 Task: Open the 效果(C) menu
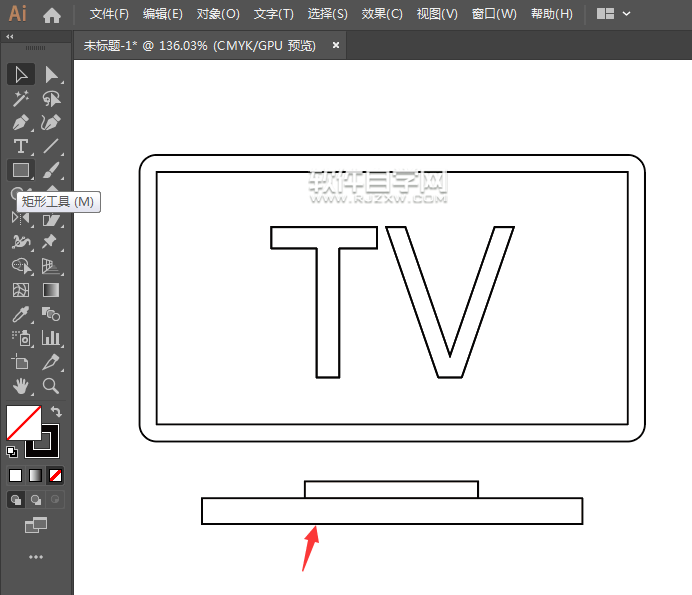point(382,14)
